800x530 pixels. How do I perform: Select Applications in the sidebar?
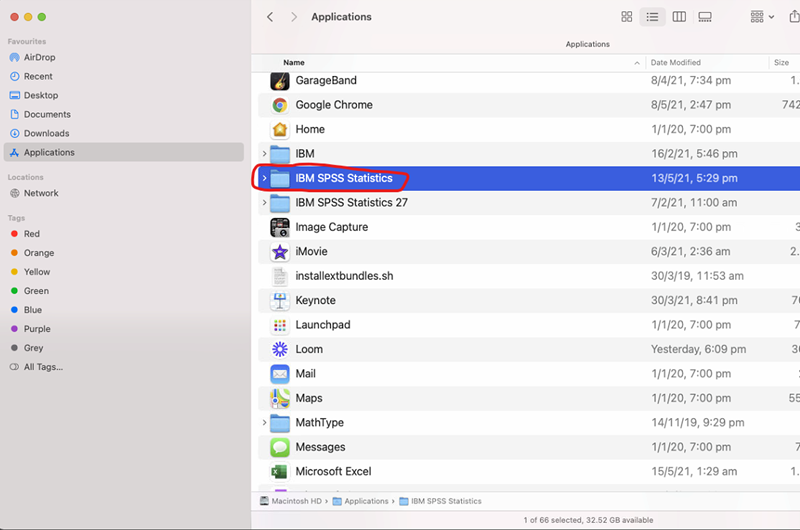123,152
